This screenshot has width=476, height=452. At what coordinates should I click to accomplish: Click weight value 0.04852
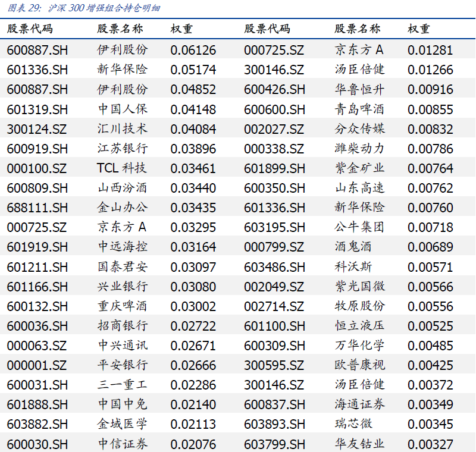(x=193, y=89)
